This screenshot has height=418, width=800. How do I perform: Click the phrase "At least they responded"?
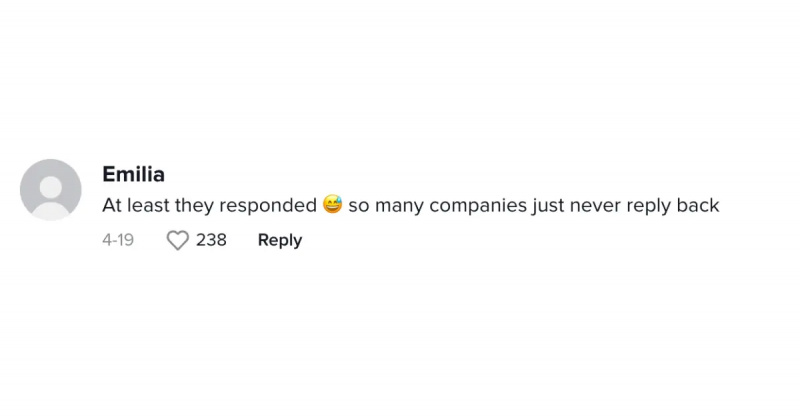[x=210, y=205]
